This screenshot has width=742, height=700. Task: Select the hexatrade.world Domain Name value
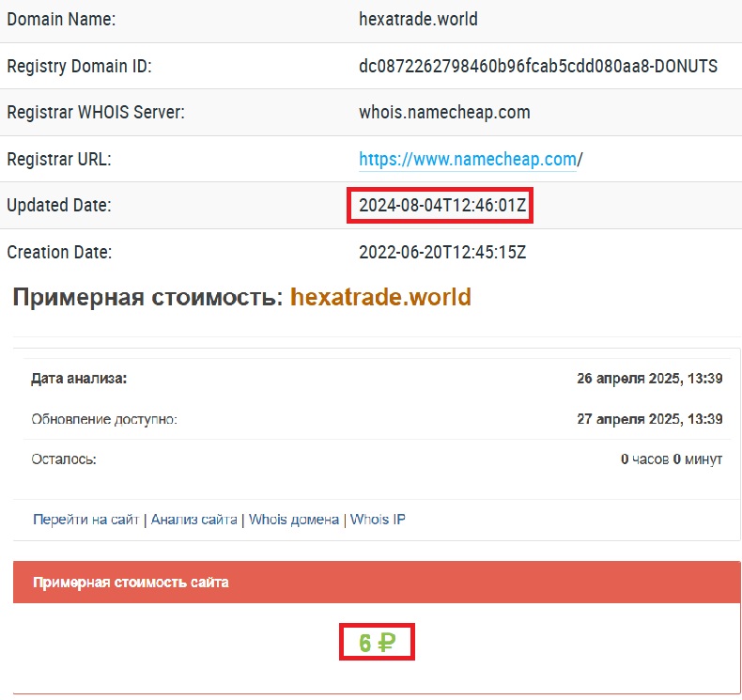click(x=417, y=19)
